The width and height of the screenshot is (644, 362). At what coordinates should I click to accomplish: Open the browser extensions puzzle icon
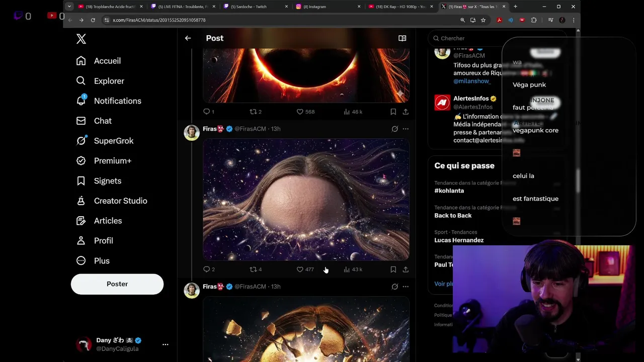click(534, 20)
